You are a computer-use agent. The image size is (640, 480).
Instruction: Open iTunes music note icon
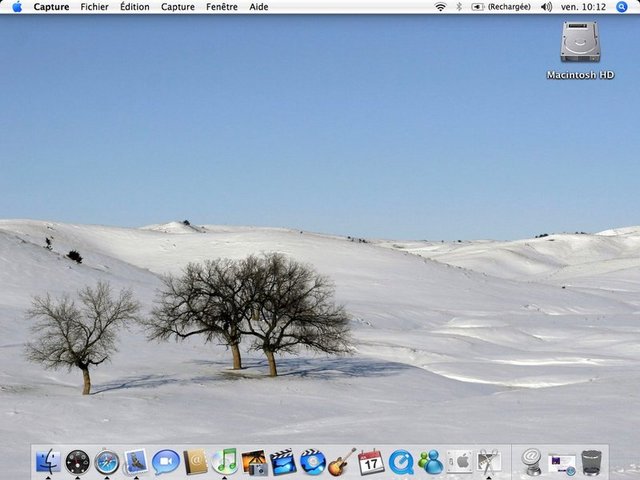224,462
